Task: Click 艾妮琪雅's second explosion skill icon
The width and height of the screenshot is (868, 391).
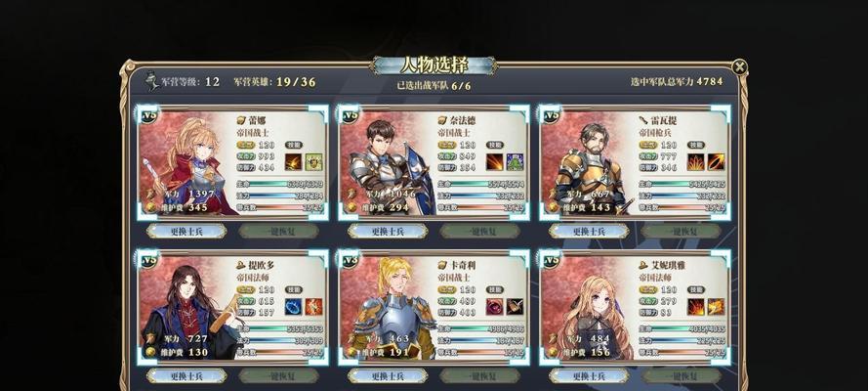Action: (716, 307)
